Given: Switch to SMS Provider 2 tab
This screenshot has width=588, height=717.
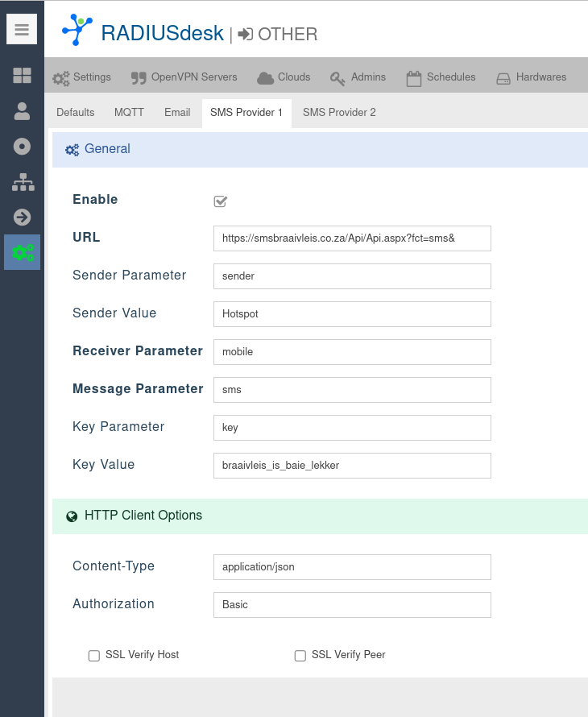Looking at the screenshot, I should pyautogui.click(x=339, y=113).
